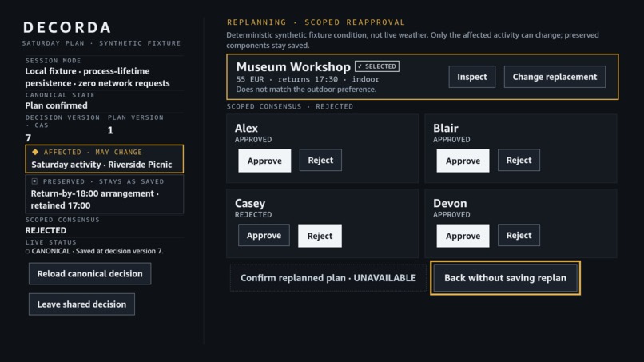Click Confirm replanned plan UNAVAILABLE button

[x=328, y=278]
